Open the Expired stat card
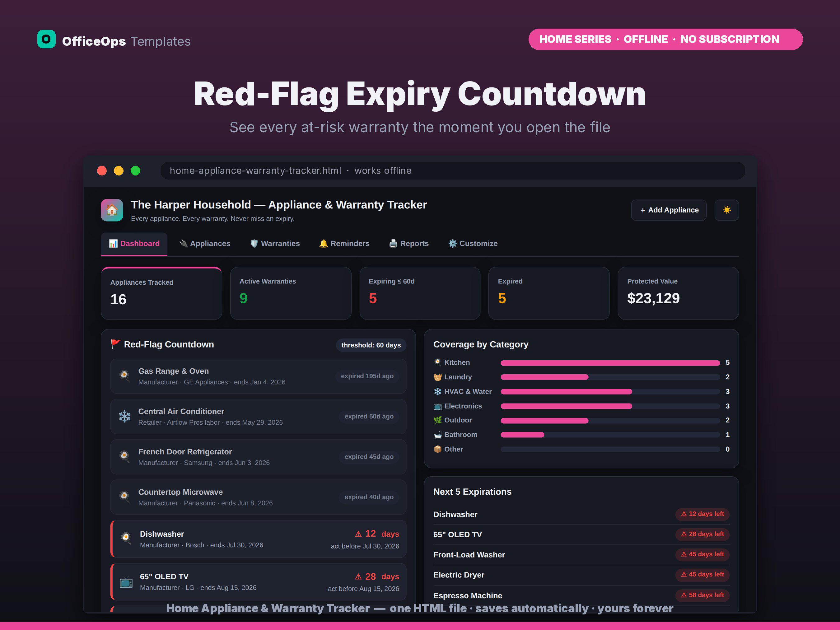840x630 pixels. coord(549,293)
